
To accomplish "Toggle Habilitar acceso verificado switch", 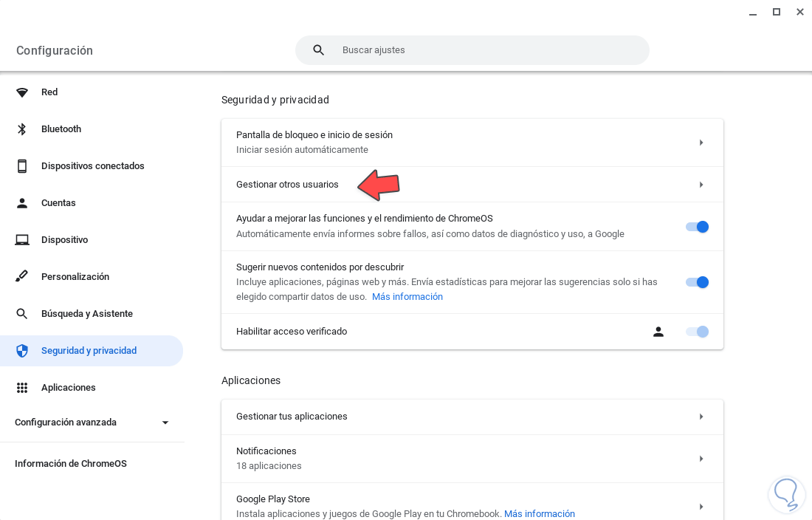I will pos(697,332).
